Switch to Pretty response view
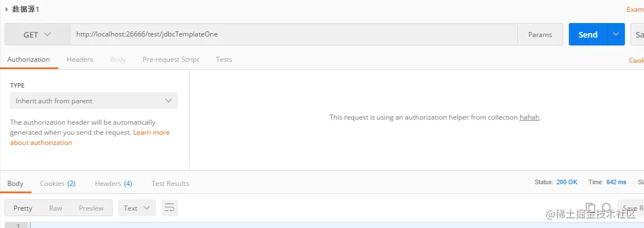Viewport: 644px width, 228px height. click(x=23, y=208)
